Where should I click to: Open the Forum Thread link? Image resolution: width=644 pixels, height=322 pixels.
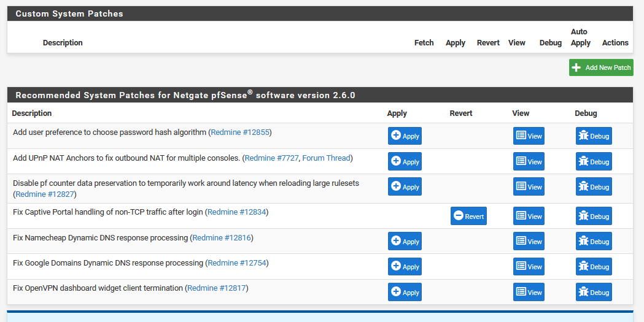pos(326,158)
